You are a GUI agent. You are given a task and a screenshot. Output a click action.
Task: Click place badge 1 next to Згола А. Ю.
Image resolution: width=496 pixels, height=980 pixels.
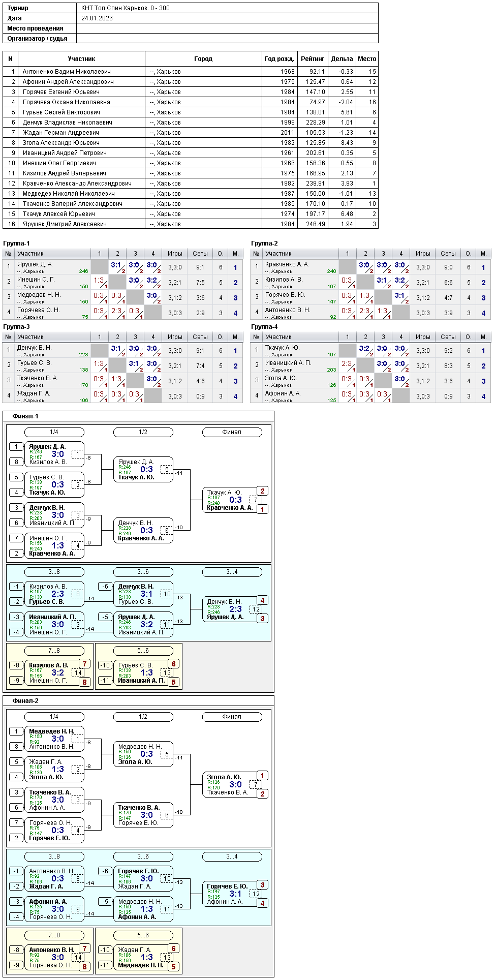(x=262, y=776)
